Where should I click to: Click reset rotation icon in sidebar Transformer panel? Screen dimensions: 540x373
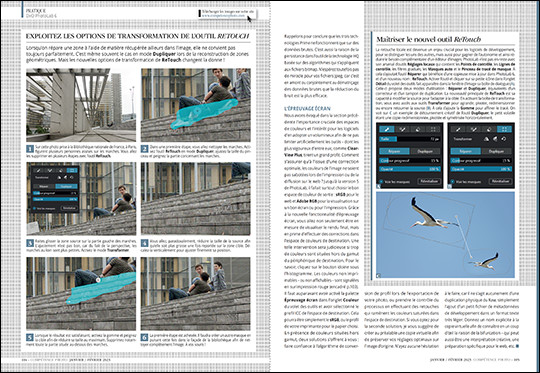coord(504,139)
